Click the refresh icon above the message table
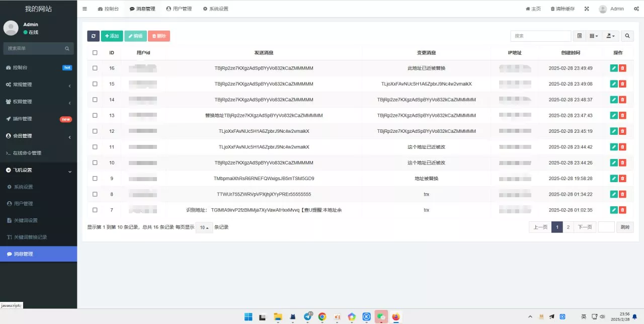Image resolution: width=644 pixels, height=324 pixels. 93,36
